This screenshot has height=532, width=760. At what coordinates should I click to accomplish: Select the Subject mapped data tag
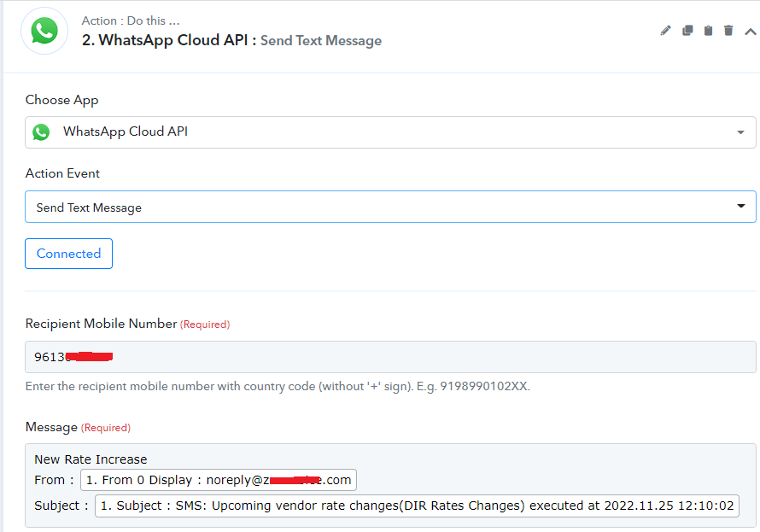[x=417, y=506]
